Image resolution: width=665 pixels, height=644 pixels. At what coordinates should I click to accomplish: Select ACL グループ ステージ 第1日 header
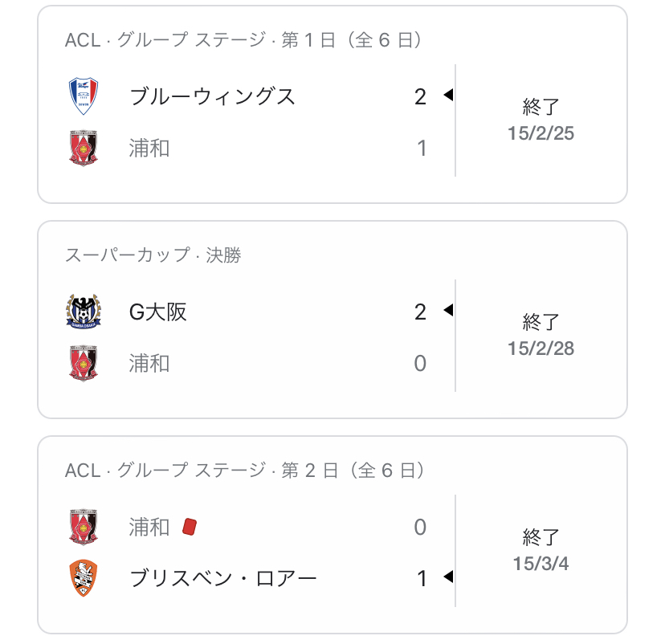pyautogui.click(x=244, y=40)
